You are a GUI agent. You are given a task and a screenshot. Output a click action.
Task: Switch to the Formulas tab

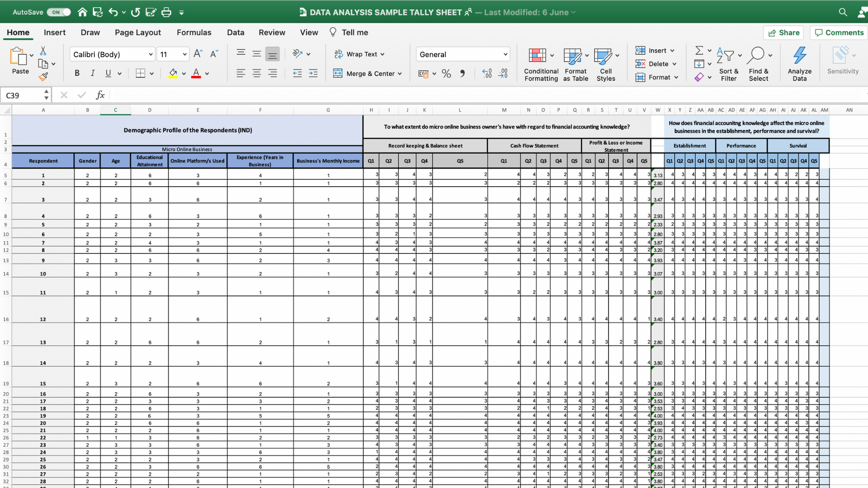194,33
